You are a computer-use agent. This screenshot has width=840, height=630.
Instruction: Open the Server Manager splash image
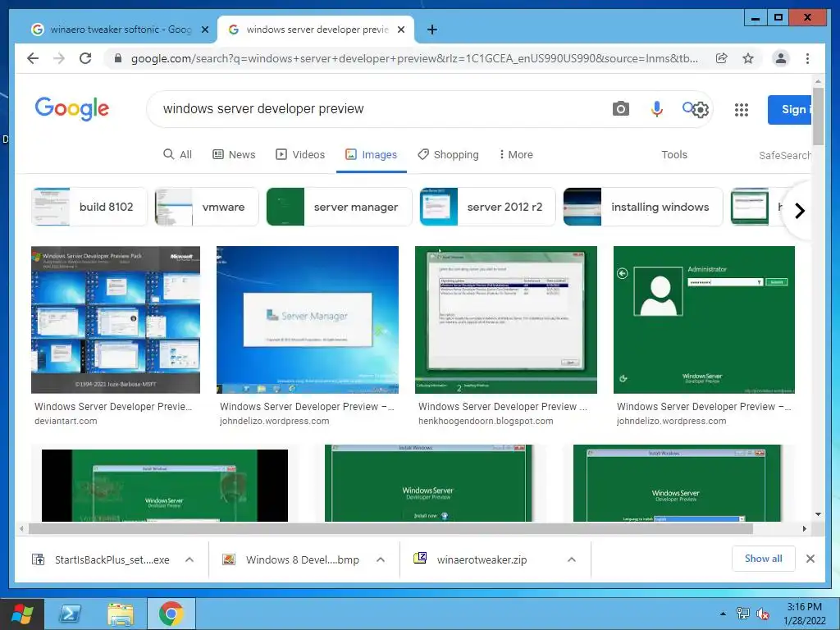308,320
